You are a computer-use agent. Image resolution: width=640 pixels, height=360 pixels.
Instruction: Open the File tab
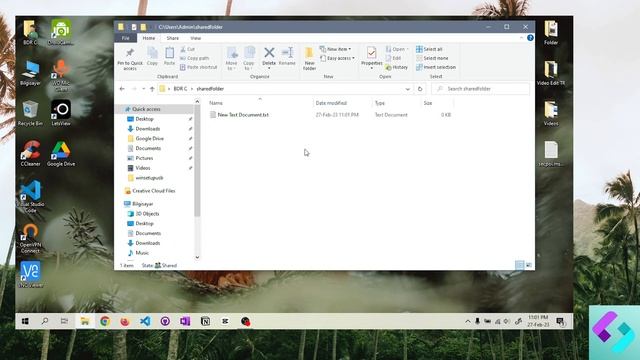(126, 38)
